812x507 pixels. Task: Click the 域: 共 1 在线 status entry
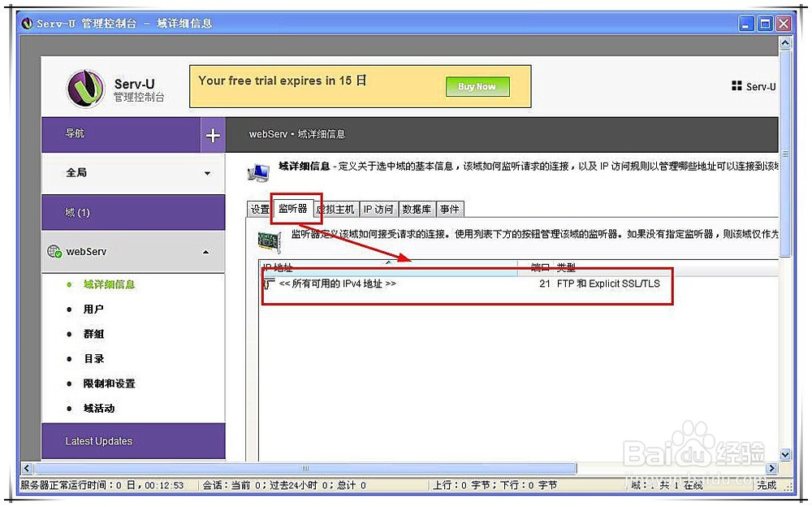[667, 486]
